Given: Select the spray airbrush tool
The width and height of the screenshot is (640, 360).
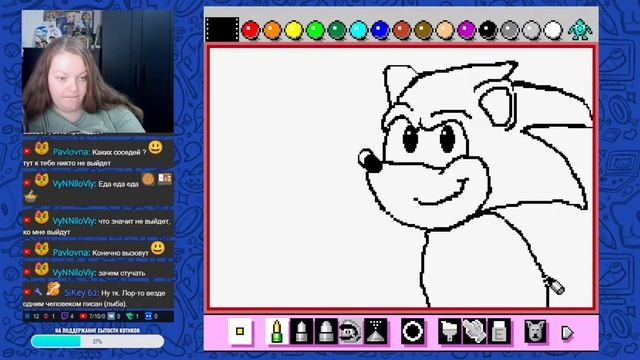Looking at the screenshot, I should [x=376, y=331].
